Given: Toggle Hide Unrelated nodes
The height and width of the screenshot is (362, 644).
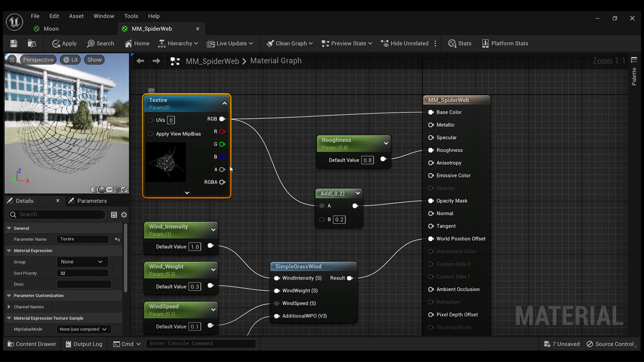Looking at the screenshot, I should click(405, 44).
